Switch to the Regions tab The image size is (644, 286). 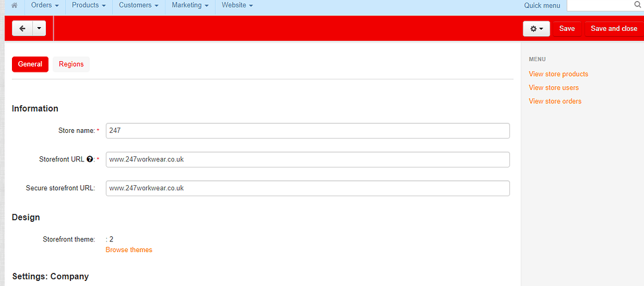tap(71, 64)
